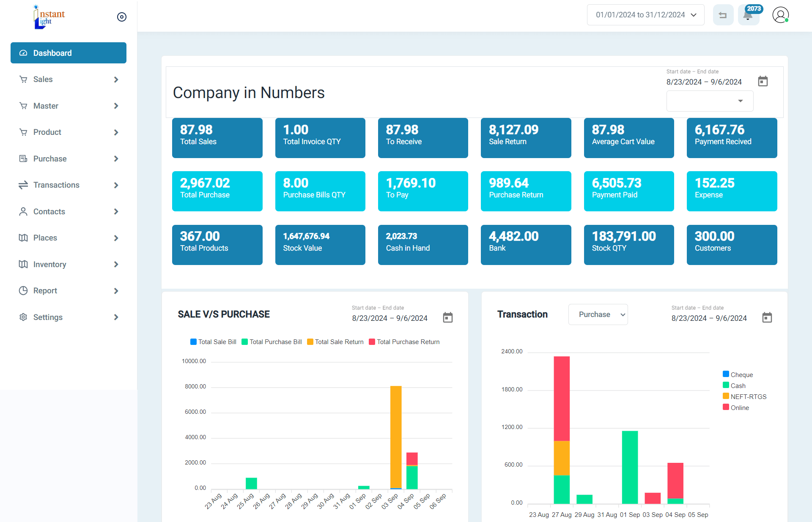Open the user profile avatar
812x522 pixels.
click(780, 15)
